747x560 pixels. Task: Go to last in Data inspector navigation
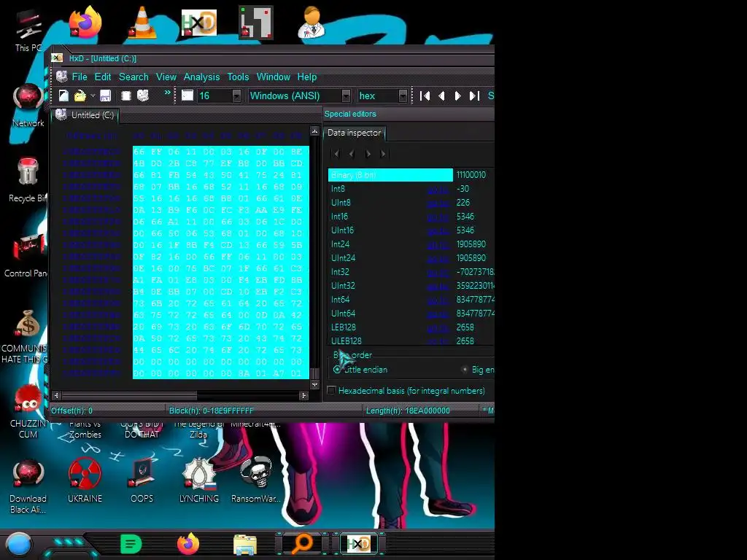pyautogui.click(x=384, y=153)
